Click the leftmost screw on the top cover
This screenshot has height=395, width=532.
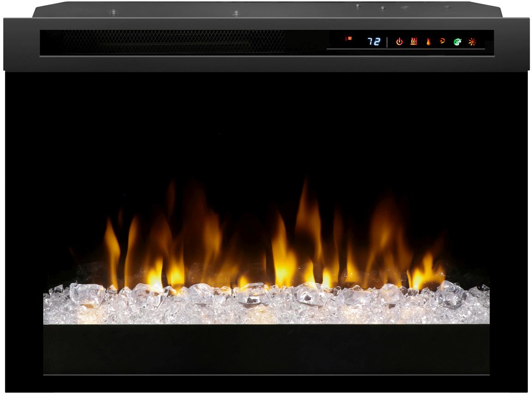(x=113, y=12)
